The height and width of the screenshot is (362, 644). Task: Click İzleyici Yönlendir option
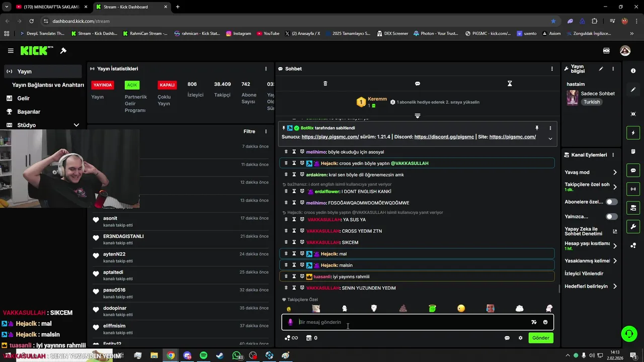[584, 274]
